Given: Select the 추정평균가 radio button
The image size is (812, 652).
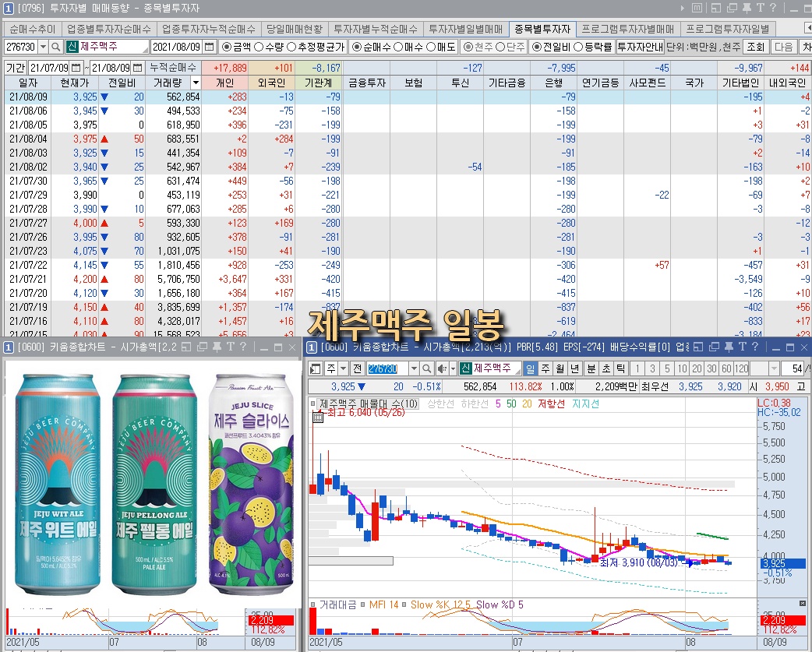Looking at the screenshot, I should click(291, 47).
